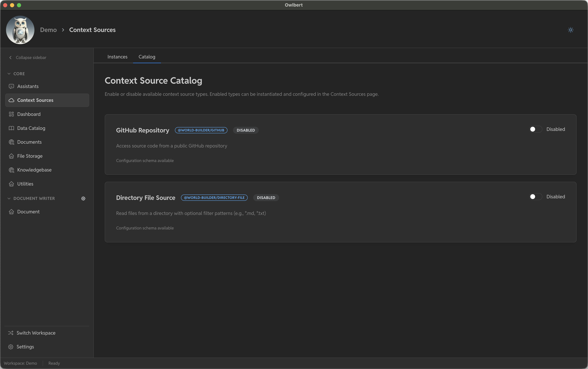Open Document Writer gear settings icon
Screen dimensions: 588x369
tap(83, 198)
